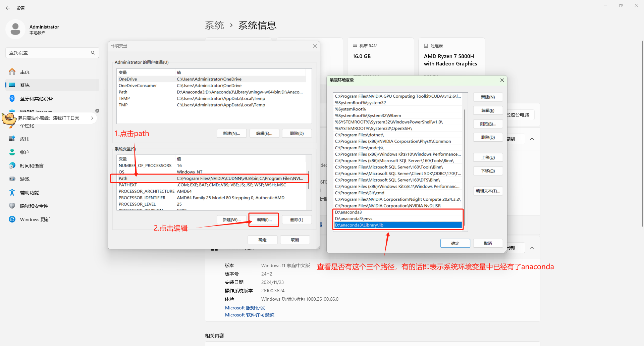
Task: Open the 应用 apps icon in sidebar
Action: click(12, 139)
